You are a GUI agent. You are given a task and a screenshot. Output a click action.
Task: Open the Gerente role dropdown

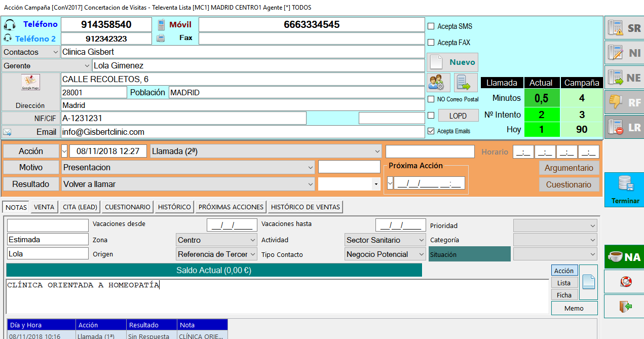pos(87,66)
